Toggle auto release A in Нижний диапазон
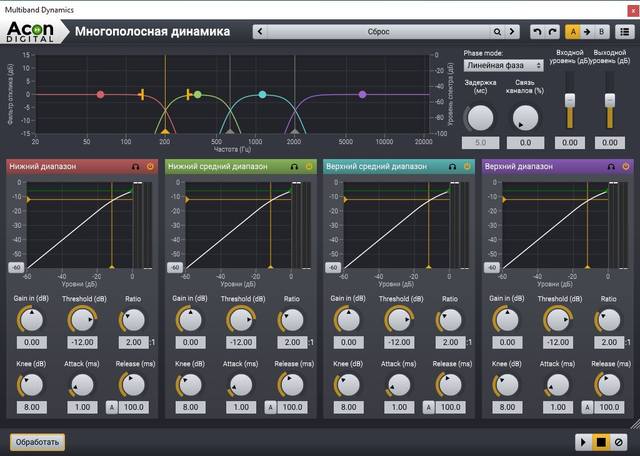Screen dimensions: 640x456 click(x=112, y=407)
